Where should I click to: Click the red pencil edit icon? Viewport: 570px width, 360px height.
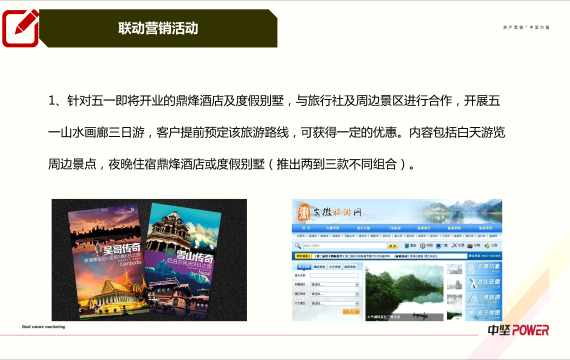click(20, 28)
